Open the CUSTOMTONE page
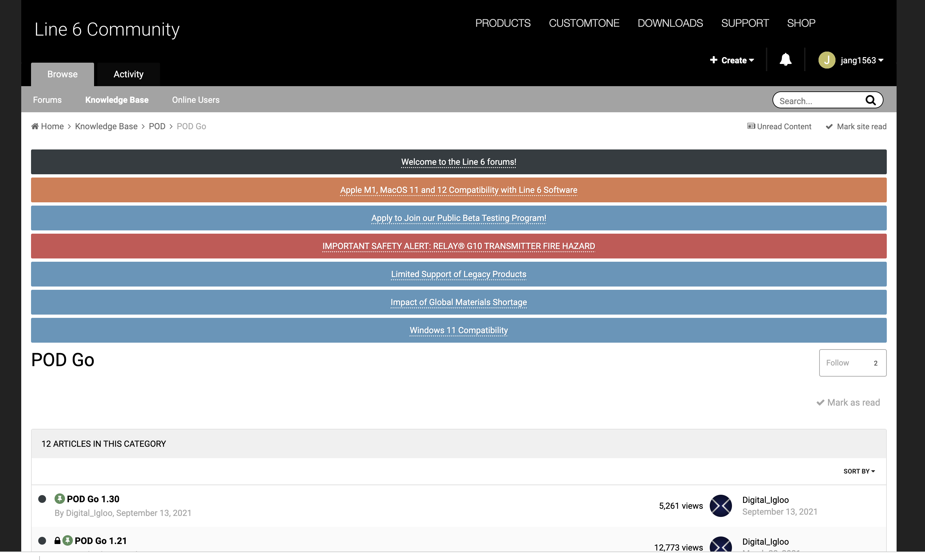This screenshot has width=925, height=560. (x=584, y=23)
